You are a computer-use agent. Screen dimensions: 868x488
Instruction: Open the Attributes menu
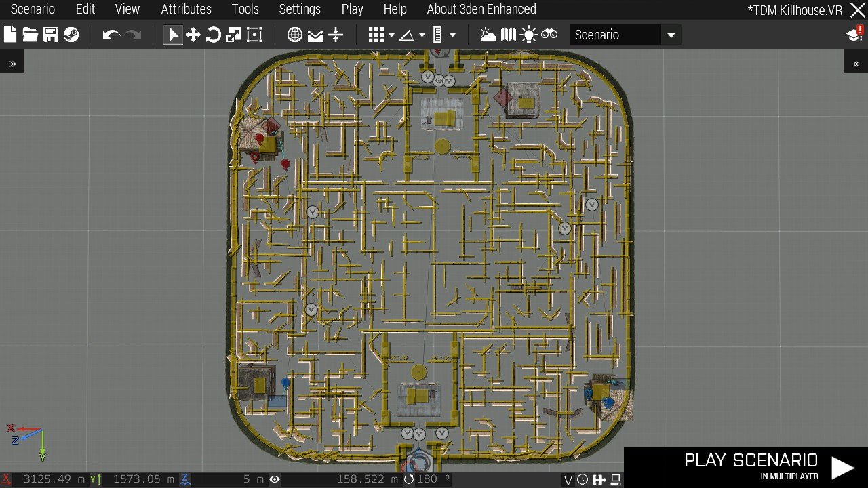[x=186, y=9]
